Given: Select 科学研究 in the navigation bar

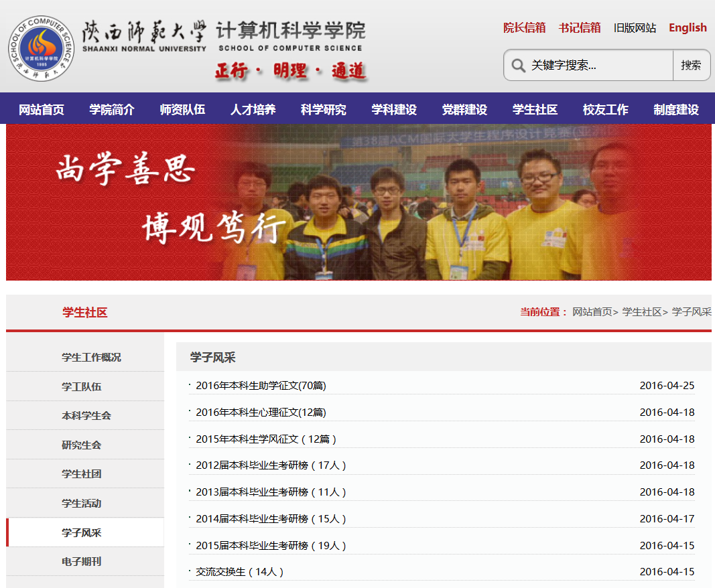Looking at the screenshot, I should (x=324, y=110).
